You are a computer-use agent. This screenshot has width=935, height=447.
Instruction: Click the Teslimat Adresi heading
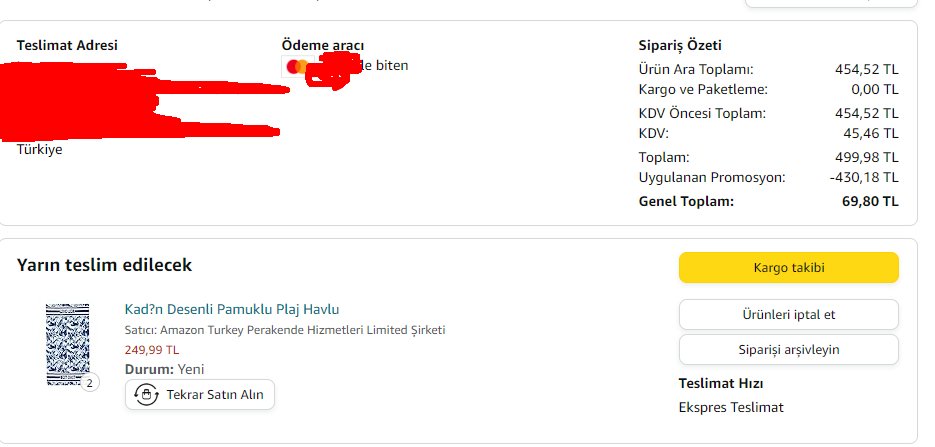coord(67,45)
